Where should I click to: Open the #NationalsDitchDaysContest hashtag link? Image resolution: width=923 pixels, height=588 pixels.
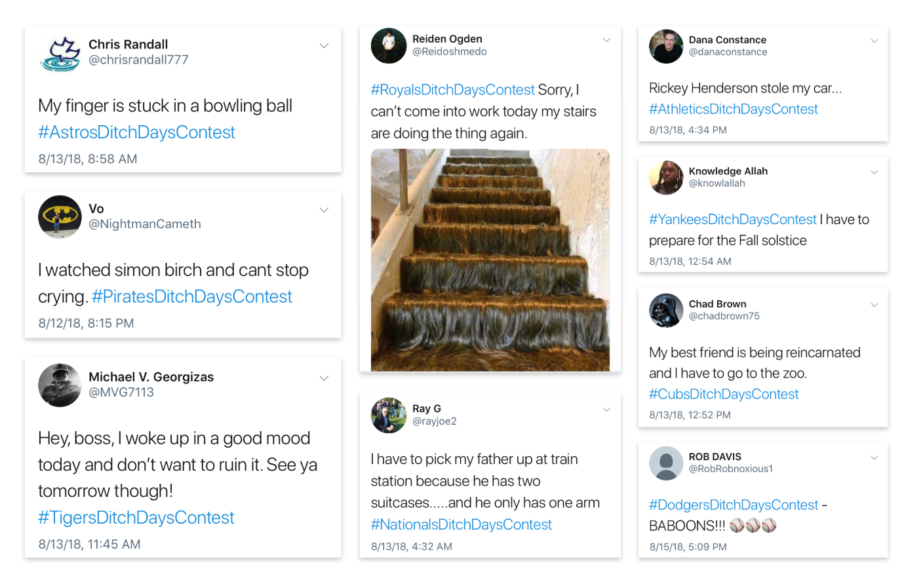[x=461, y=524]
